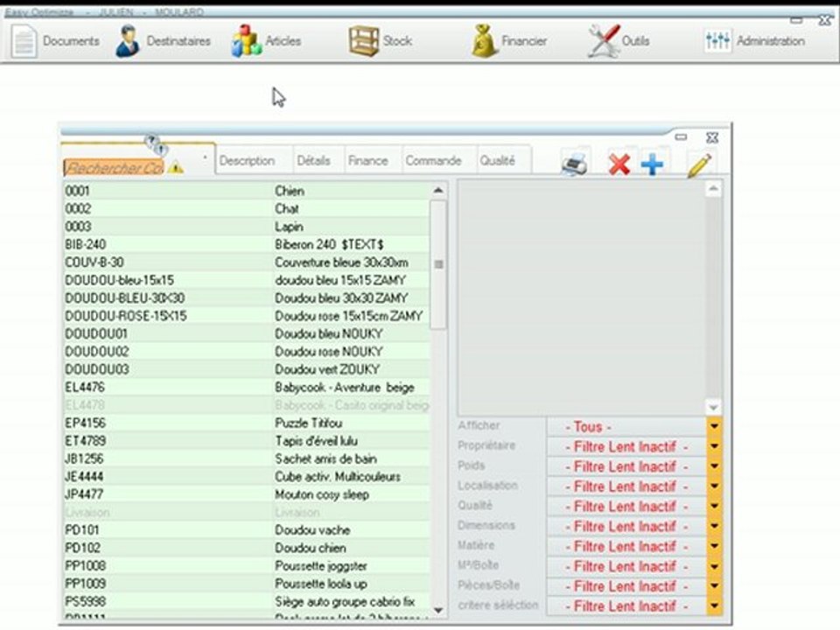Expand the Propriétaire filter dropdown
This screenshot has height=630, width=840.
(714, 446)
